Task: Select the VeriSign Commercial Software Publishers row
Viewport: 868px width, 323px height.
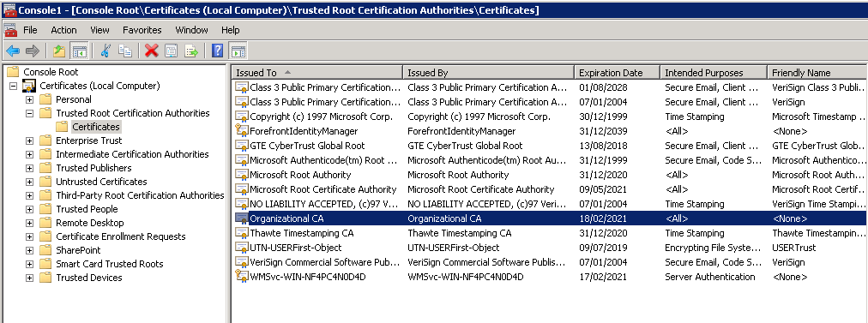Action: [x=549, y=262]
